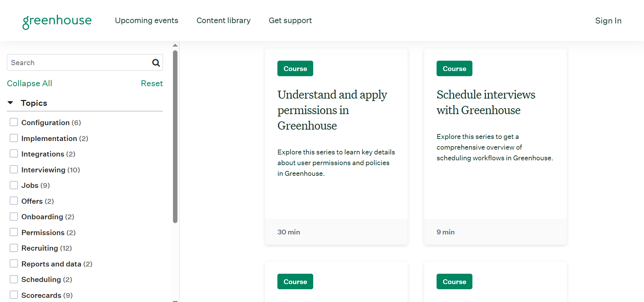Open Content library page
Viewport: 644px width, 302px height.
coord(224,21)
